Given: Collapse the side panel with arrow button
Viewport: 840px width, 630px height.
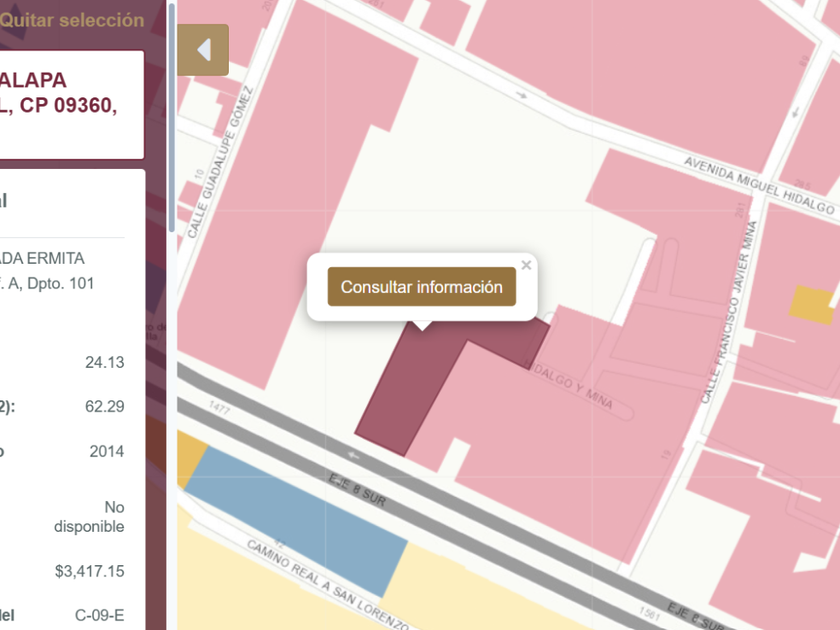Looking at the screenshot, I should pos(203,50).
